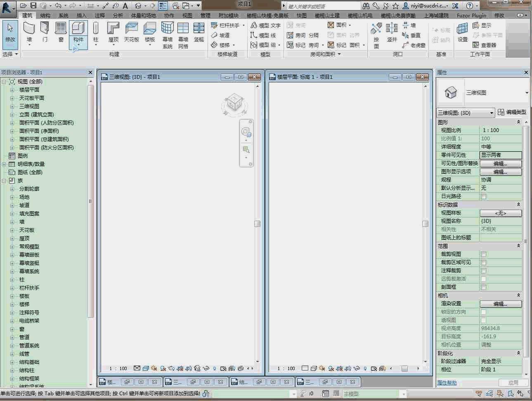
Task: Open the 属性帮助 link
Action: (x=447, y=382)
